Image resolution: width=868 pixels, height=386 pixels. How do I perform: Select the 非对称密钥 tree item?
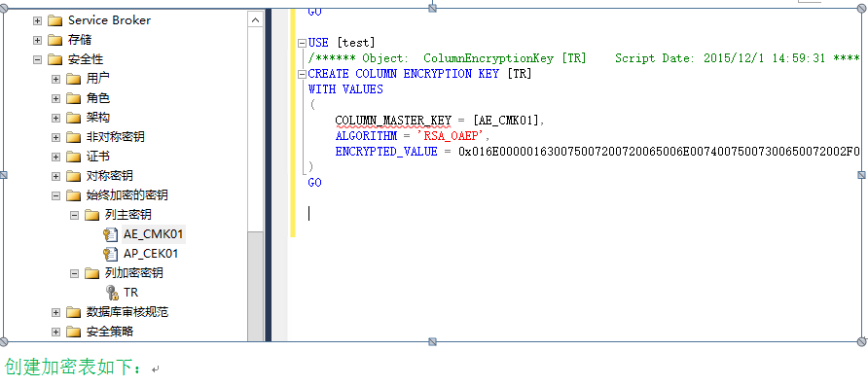pos(116,137)
